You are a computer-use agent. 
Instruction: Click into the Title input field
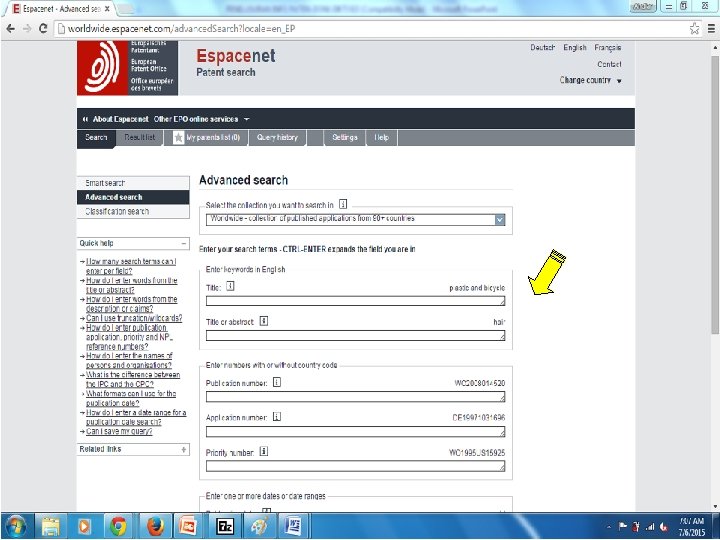pyautogui.click(x=355, y=301)
